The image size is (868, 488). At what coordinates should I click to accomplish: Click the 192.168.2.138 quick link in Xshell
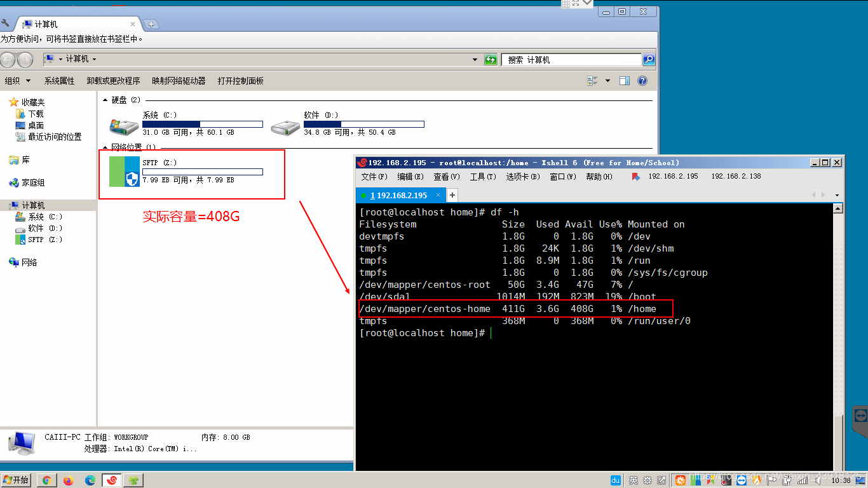pyautogui.click(x=736, y=177)
